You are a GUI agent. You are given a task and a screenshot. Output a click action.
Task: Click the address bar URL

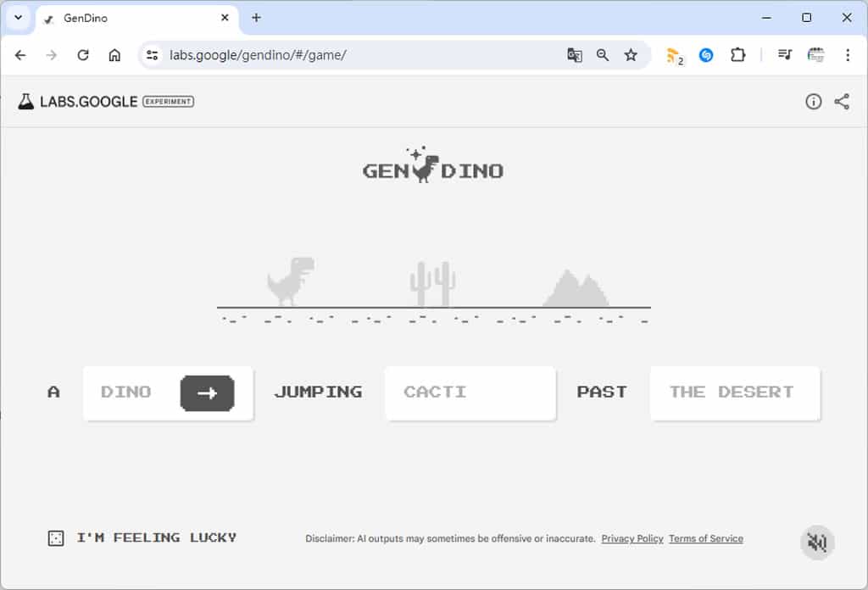[258, 55]
